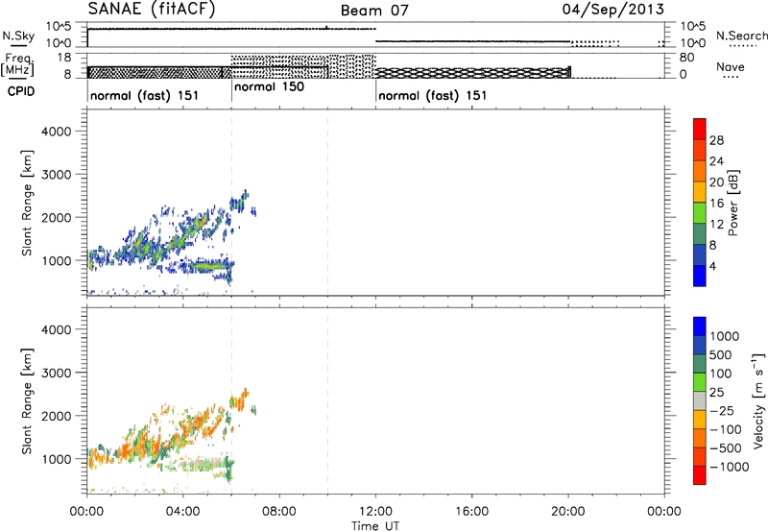Click the "18" frequency axis tick
The width and height of the screenshot is (768, 532).
(64, 58)
